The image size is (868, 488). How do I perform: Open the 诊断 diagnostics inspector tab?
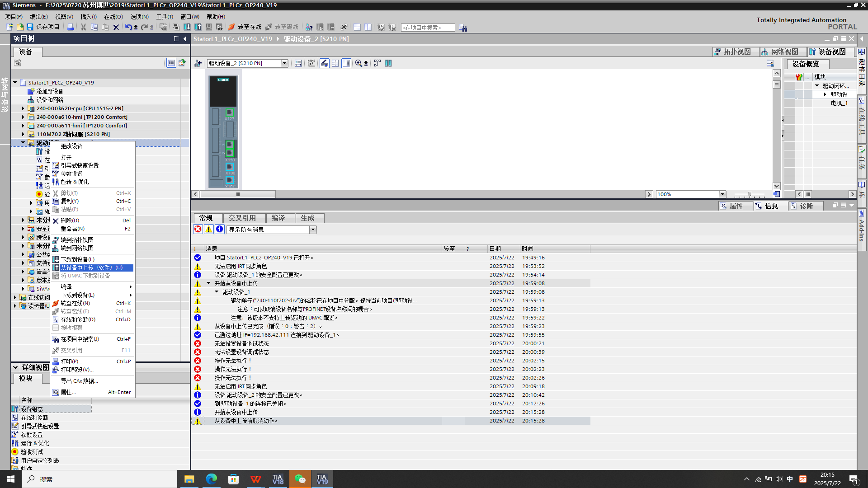[806, 206]
